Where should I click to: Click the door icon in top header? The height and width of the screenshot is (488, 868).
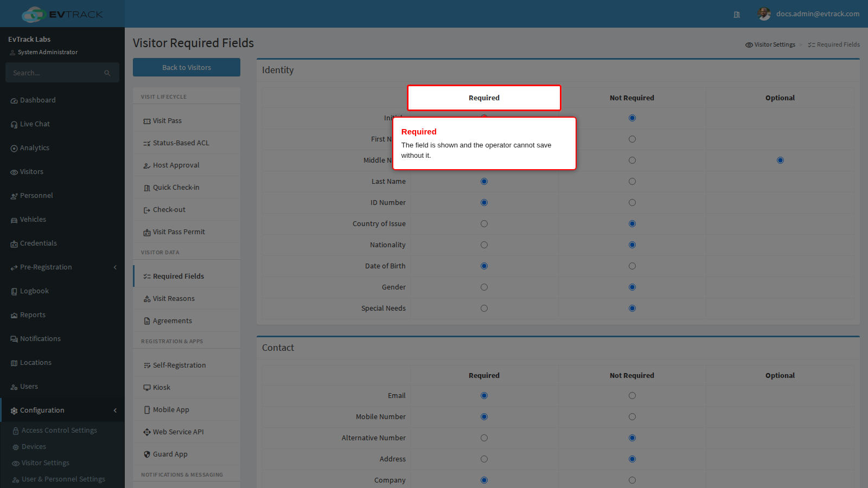click(737, 15)
